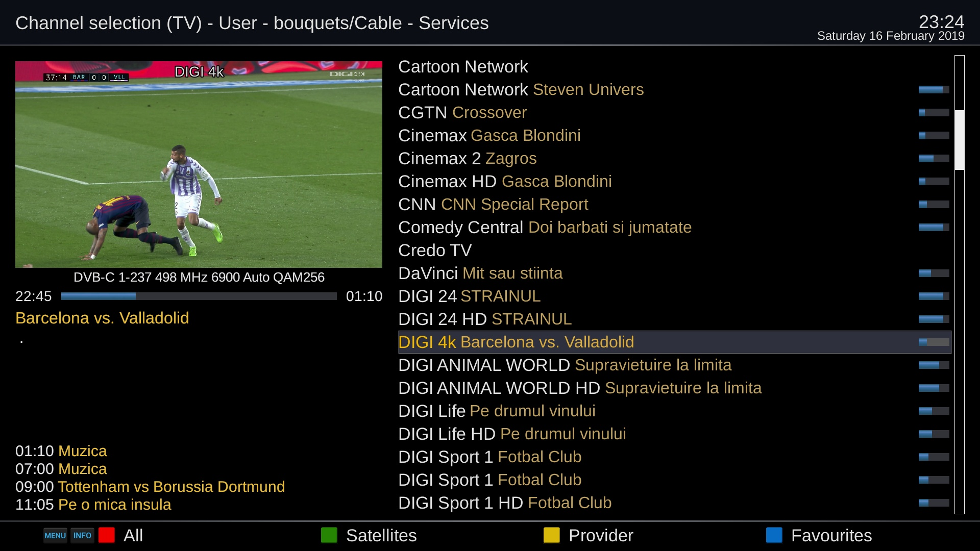
Task: Click the blue Favourites color button
Action: point(774,535)
